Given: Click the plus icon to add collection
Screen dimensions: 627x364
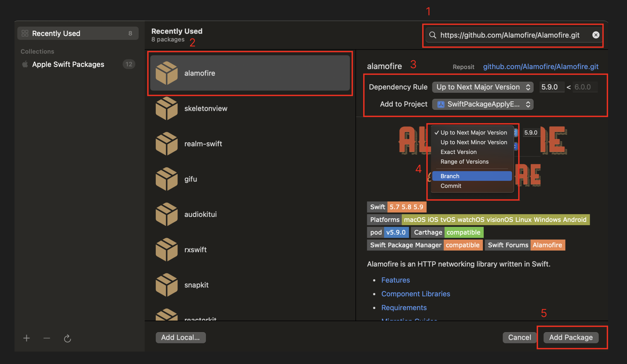Looking at the screenshot, I should click(27, 338).
